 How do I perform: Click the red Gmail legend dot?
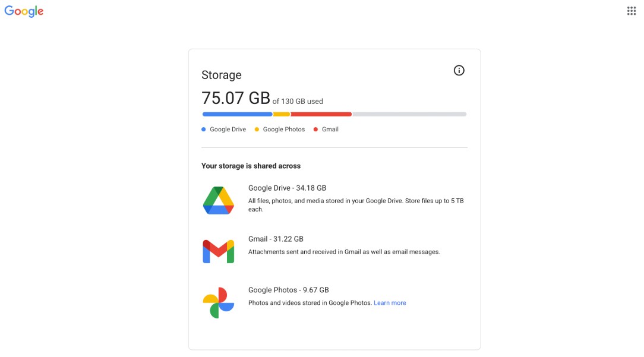pyautogui.click(x=315, y=129)
